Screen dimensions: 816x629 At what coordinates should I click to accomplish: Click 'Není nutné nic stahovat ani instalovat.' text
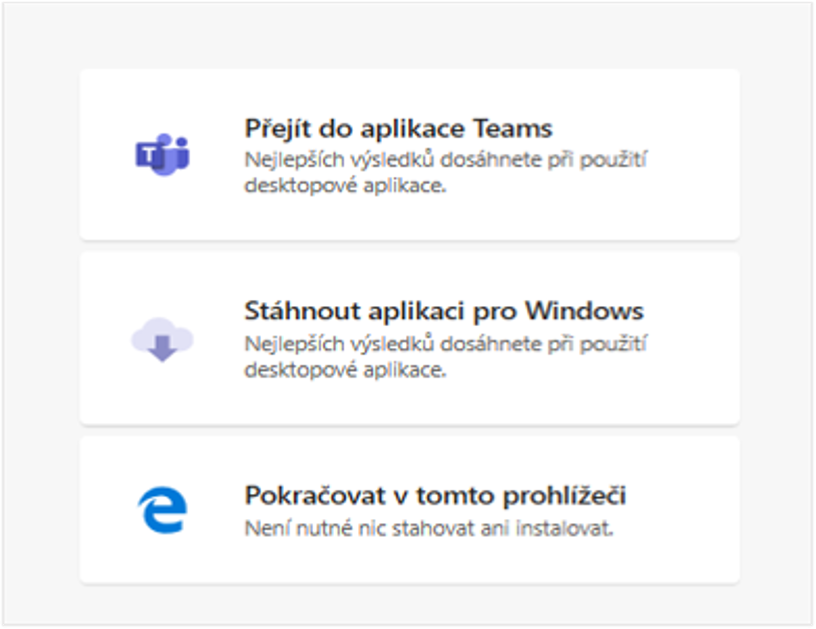coord(429,529)
